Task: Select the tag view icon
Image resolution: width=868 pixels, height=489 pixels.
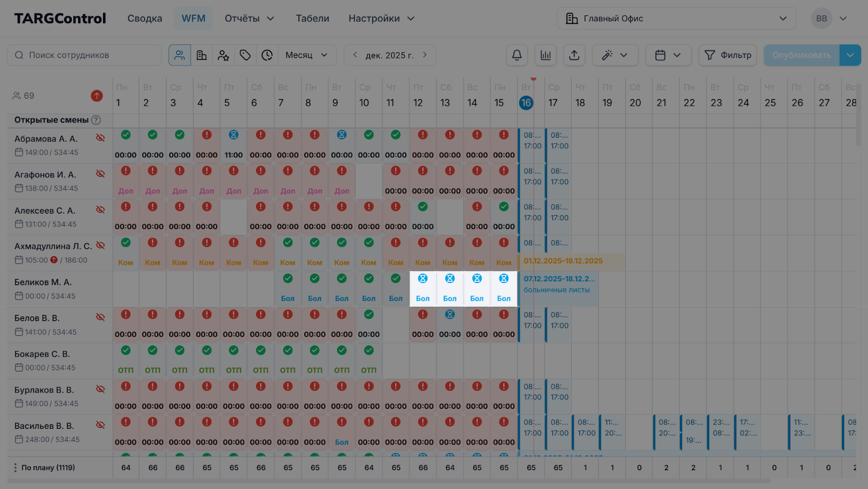Action: pyautogui.click(x=245, y=55)
